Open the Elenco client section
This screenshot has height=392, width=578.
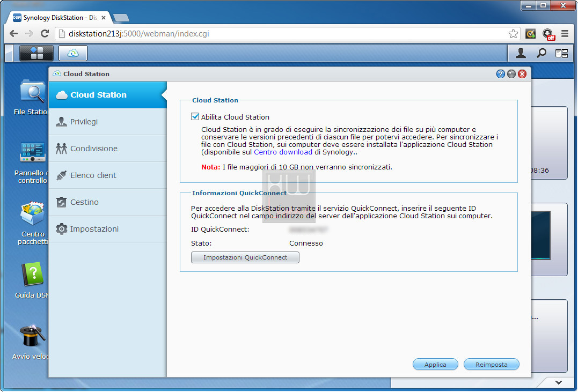coord(108,175)
